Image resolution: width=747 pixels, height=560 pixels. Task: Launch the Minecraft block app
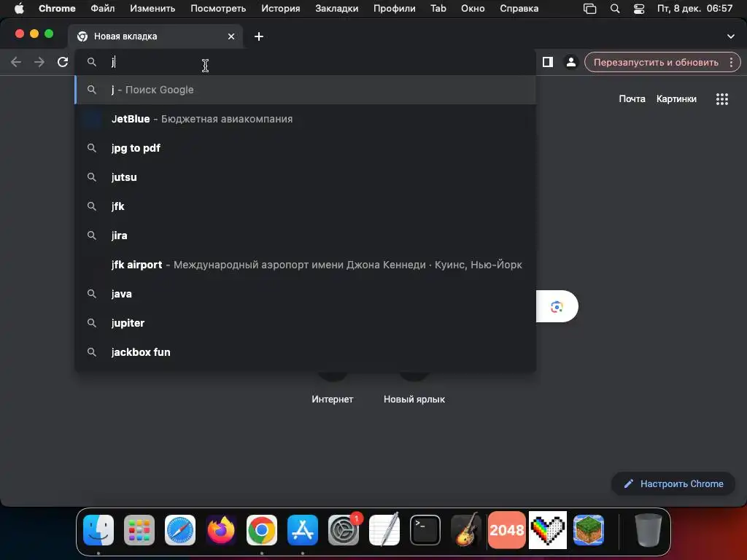pyautogui.click(x=589, y=529)
